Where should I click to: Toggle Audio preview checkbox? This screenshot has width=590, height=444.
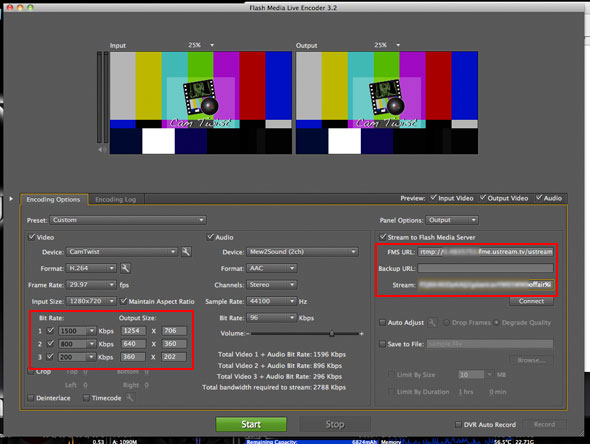click(539, 198)
